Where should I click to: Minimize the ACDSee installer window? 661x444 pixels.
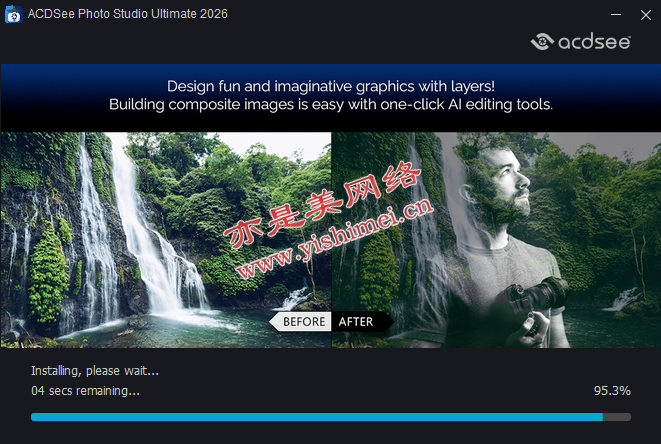coord(616,15)
